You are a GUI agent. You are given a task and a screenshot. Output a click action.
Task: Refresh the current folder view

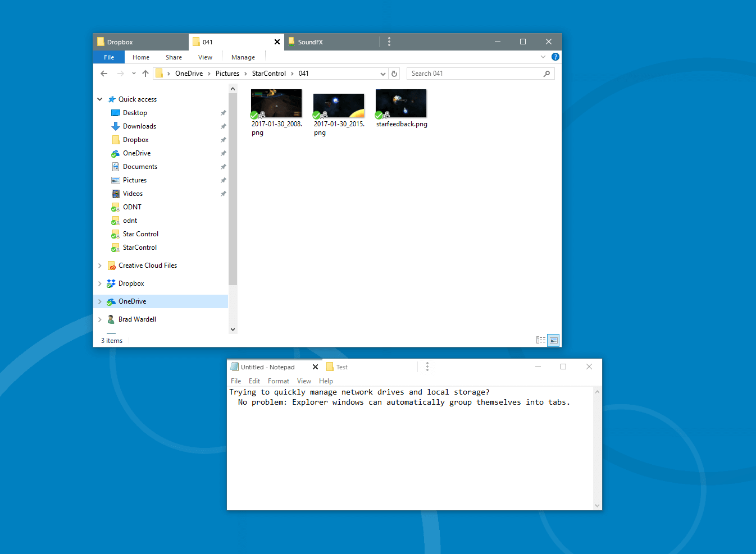pyautogui.click(x=394, y=74)
